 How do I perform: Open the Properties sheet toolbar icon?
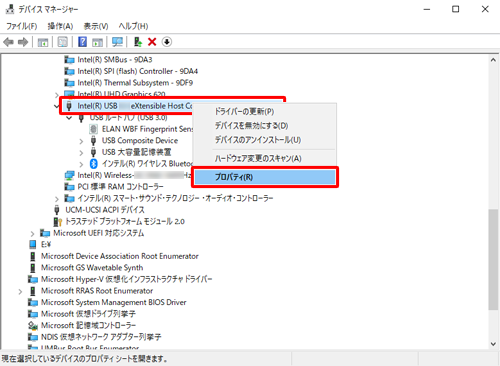click(x=62, y=42)
